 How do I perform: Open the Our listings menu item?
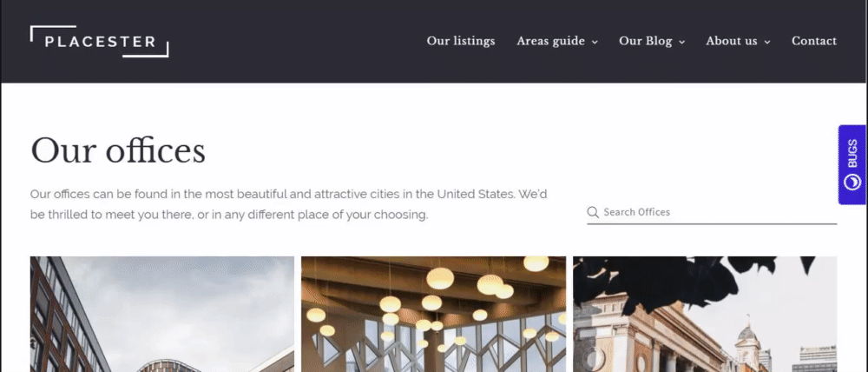tap(461, 41)
